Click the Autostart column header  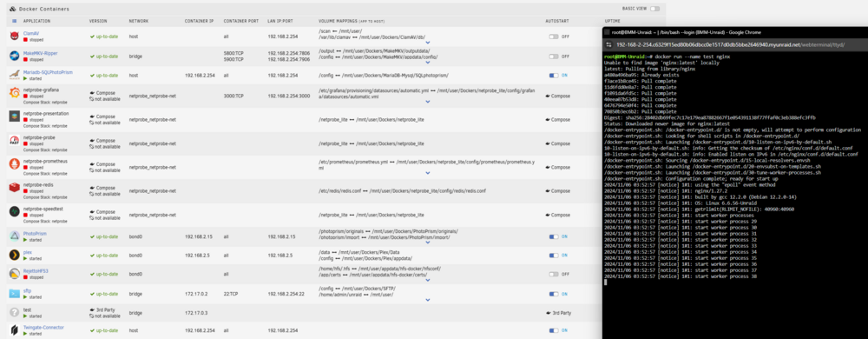point(556,21)
